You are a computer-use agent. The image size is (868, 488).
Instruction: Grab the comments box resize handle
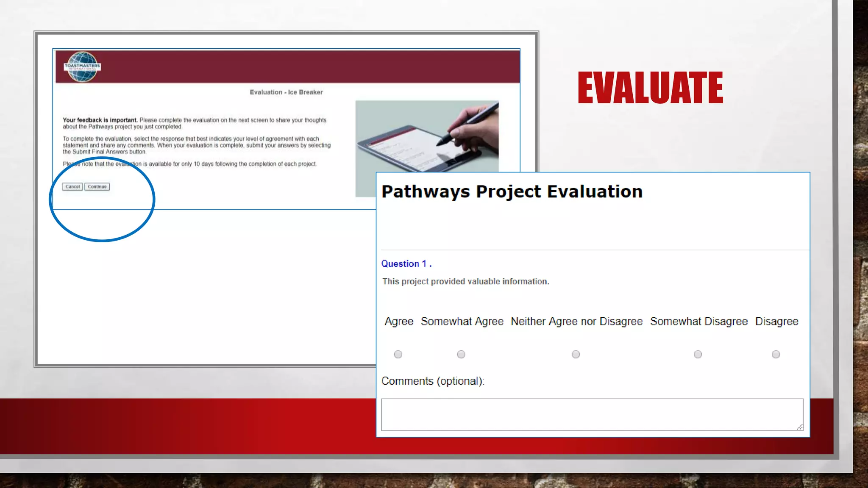[799, 427]
